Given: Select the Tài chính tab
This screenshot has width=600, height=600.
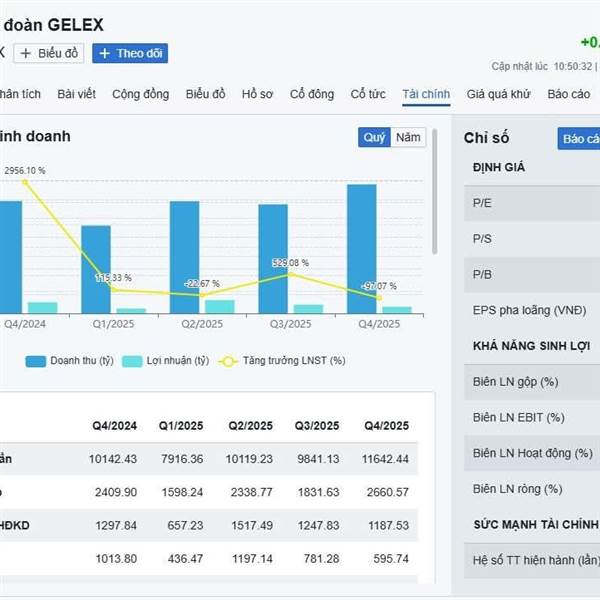Looking at the screenshot, I should click(426, 94).
